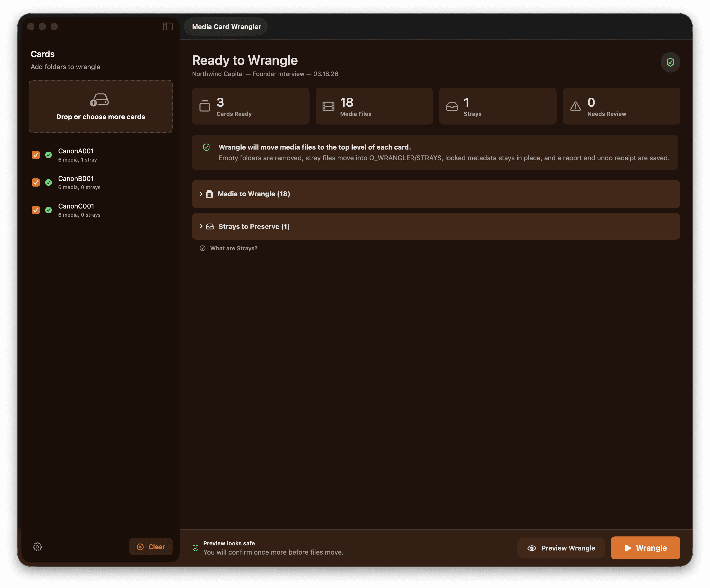Click '6 media, 1 stray' under CanonA001

tap(77, 160)
